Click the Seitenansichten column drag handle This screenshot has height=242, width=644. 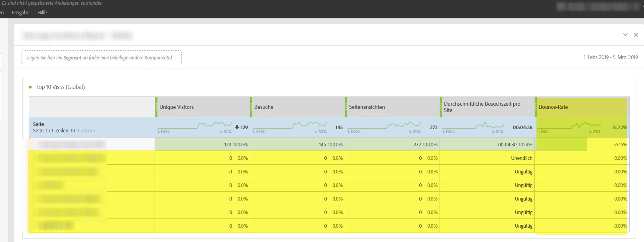pyautogui.click(x=346, y=107)
